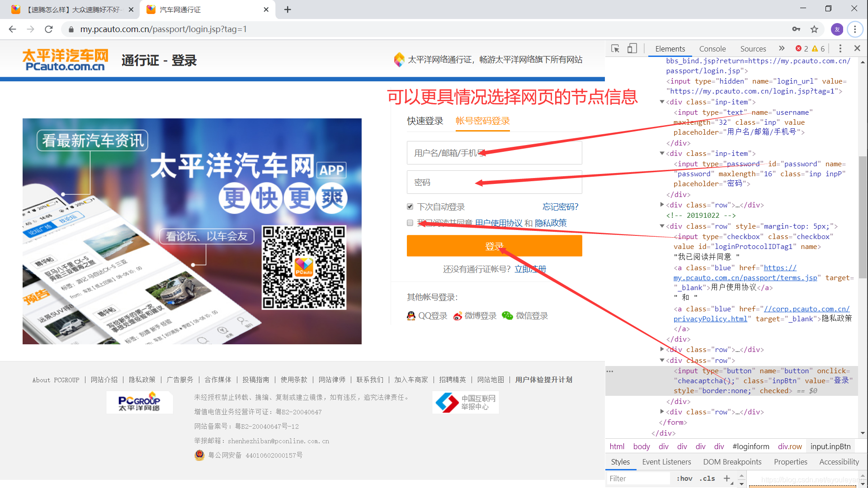Toggle the .cls class editor button
Screen dimensions: 868x488
707,478
